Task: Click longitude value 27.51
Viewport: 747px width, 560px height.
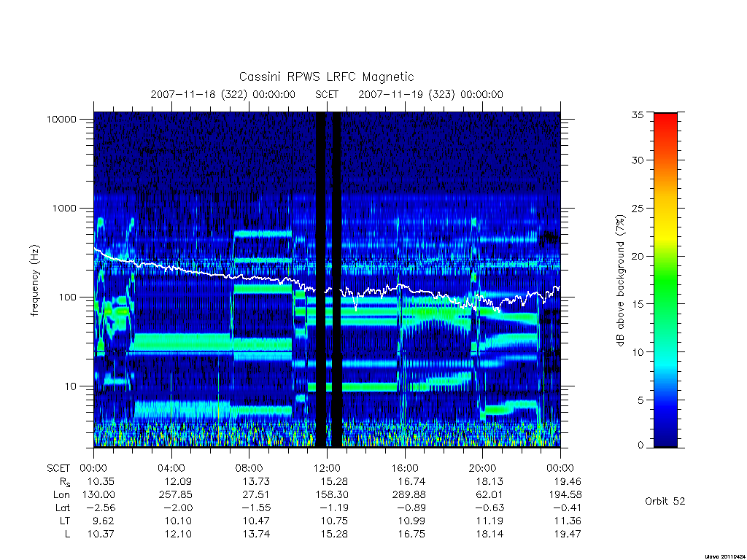Action: point(256,495)
